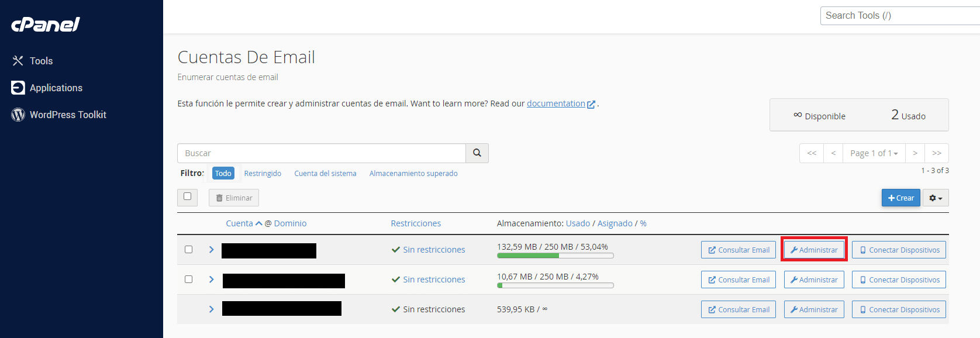Click the 53,04% storage usage bar
Image resolution: width=980 pixels, height=338 pixels.
555,256
